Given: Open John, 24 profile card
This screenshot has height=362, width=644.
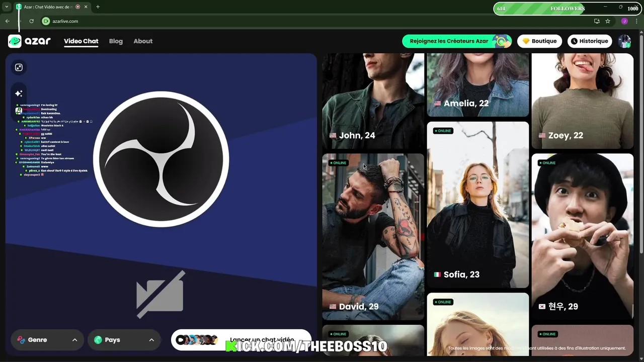Looking at the screenshot, I should coord(373,101).
